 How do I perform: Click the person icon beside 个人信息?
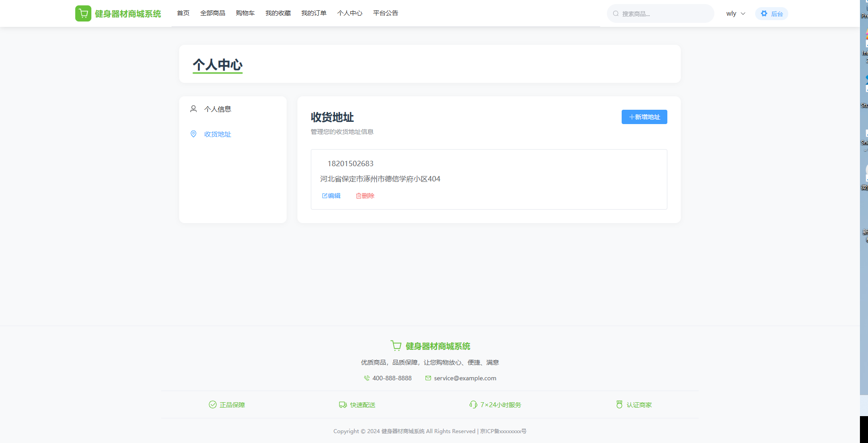pyautogui.click(x=193, y=109)
